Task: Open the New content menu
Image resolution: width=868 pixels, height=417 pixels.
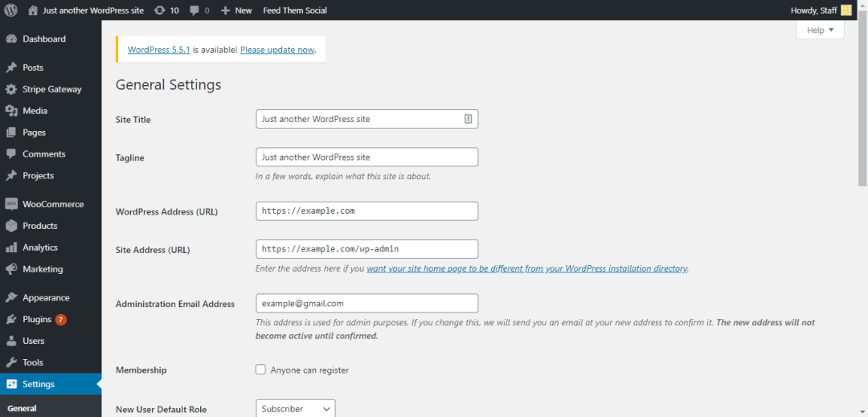Action: pyautogui.click(x=236, y=10)
